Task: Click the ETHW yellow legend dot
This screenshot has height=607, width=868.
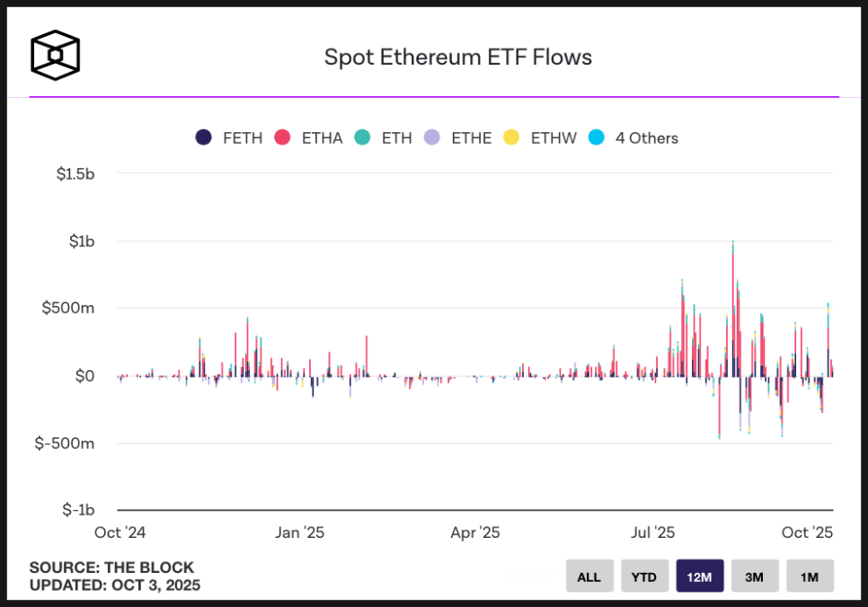Action: pyautogui.click(x=511, y=137)
